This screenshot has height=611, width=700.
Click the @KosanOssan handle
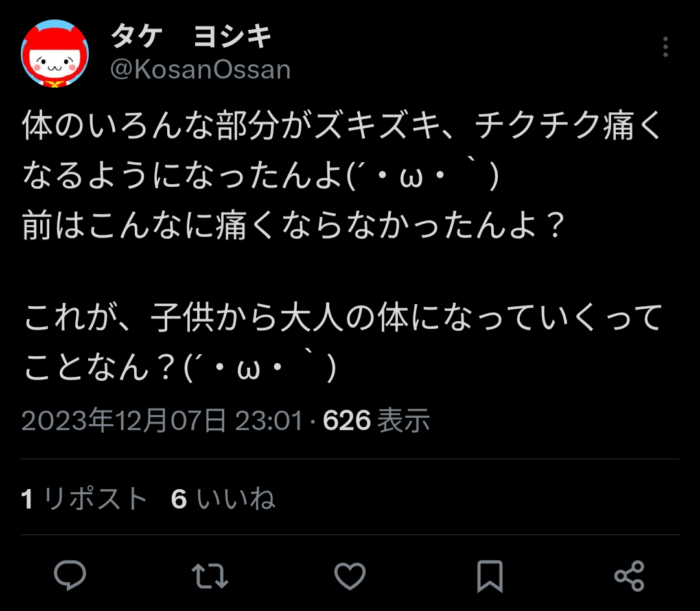tap(200, 69)
